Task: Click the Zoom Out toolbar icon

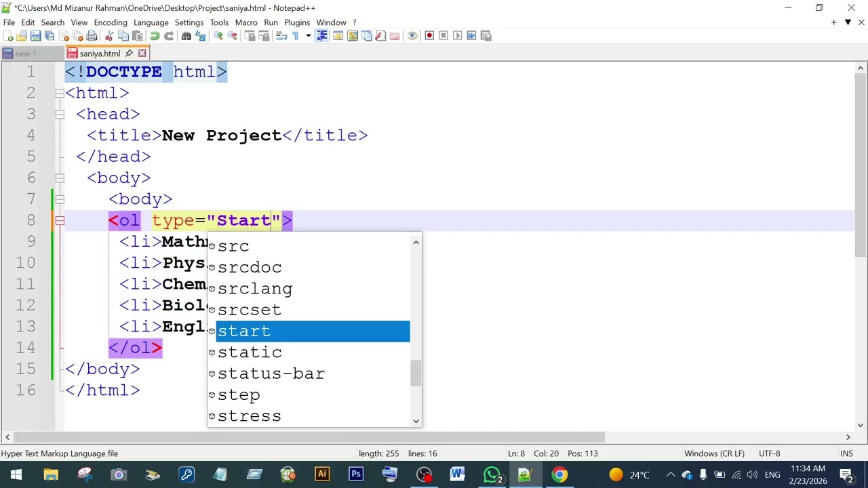Action: click(232, 36)
